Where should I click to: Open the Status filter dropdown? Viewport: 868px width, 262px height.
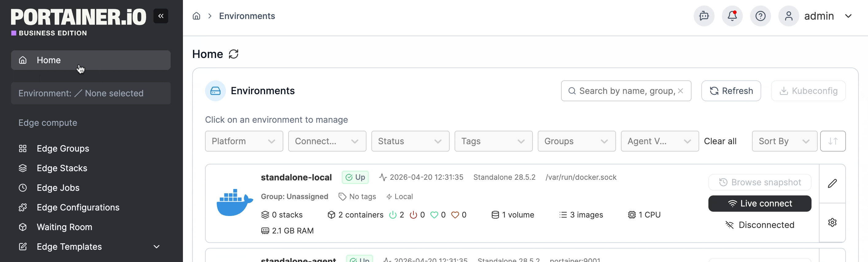click(410, 141)
